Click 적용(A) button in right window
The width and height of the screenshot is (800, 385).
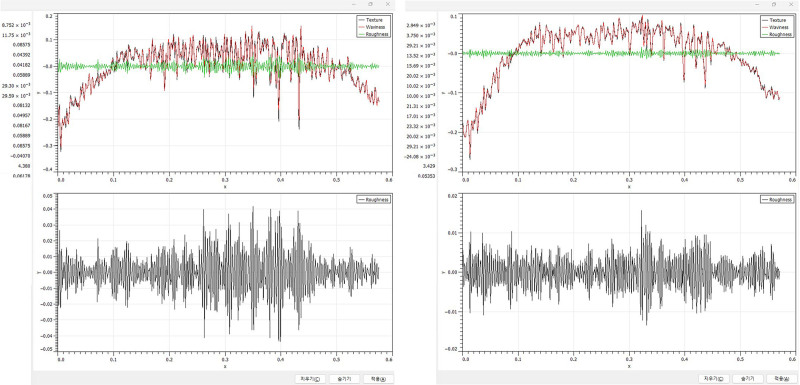click(782, 379)
